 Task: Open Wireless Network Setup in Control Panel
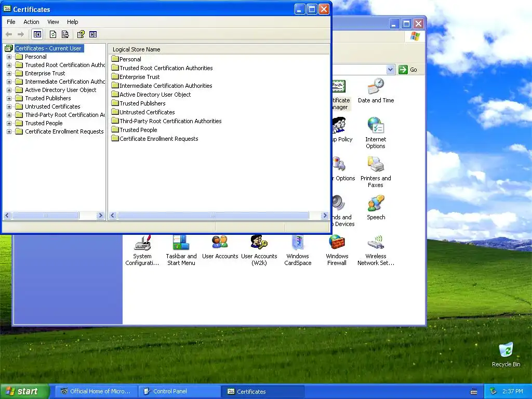[376, 250]
